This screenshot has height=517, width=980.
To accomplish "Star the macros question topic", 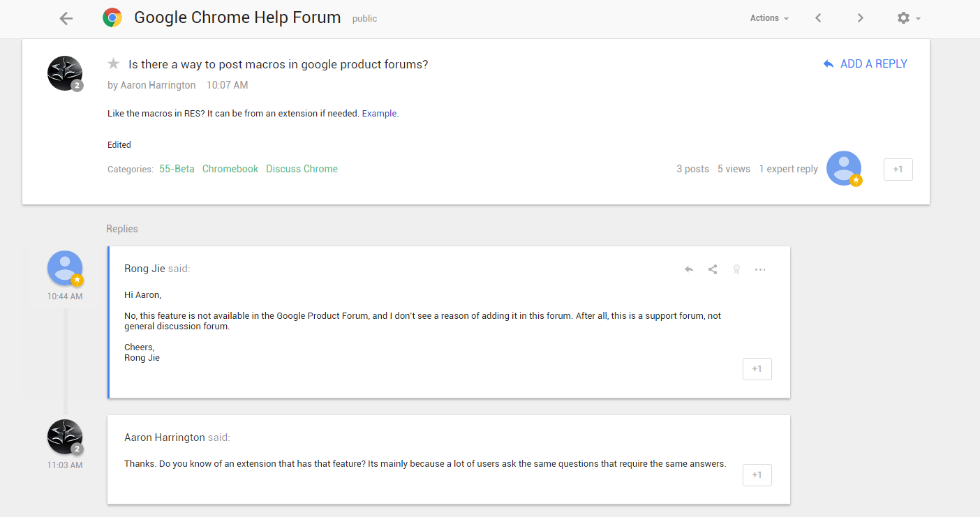I will pyautogui.click(x=113, y=64).
